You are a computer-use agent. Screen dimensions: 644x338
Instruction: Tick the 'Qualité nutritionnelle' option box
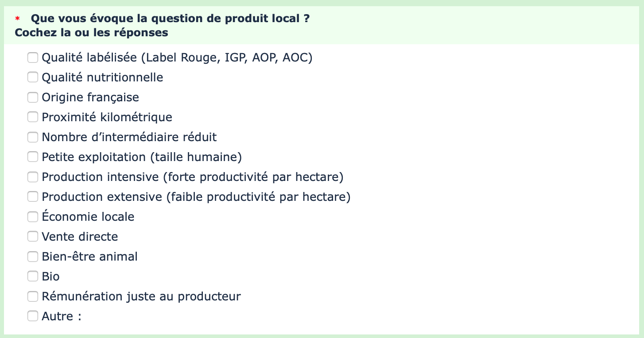click(x=33, y=77)
